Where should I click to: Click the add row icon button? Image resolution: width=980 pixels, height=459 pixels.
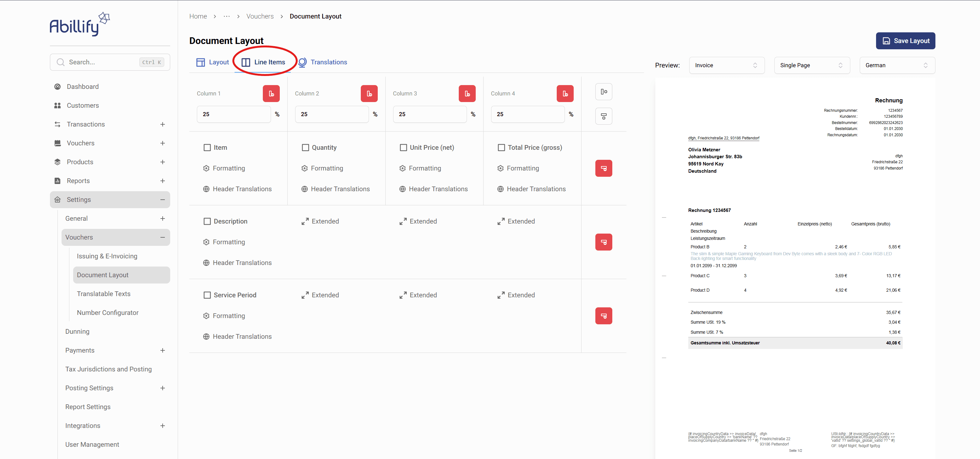pos(604,116)
